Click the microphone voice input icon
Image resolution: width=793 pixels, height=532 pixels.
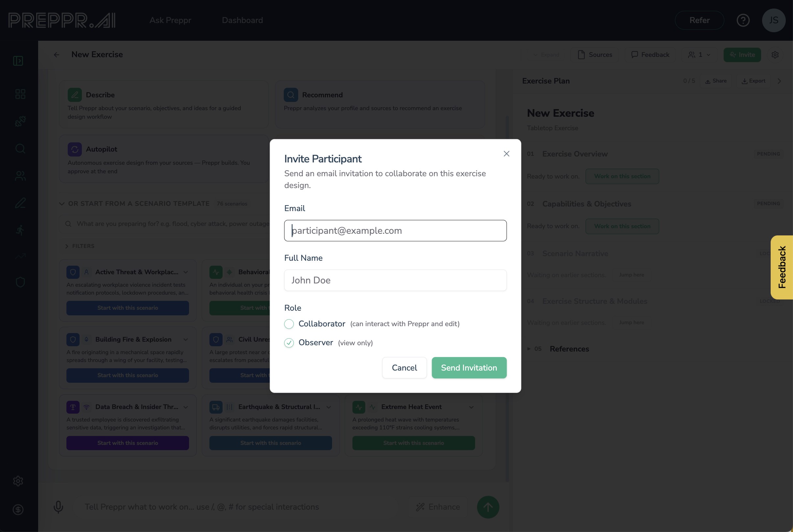tap(58, 507)
